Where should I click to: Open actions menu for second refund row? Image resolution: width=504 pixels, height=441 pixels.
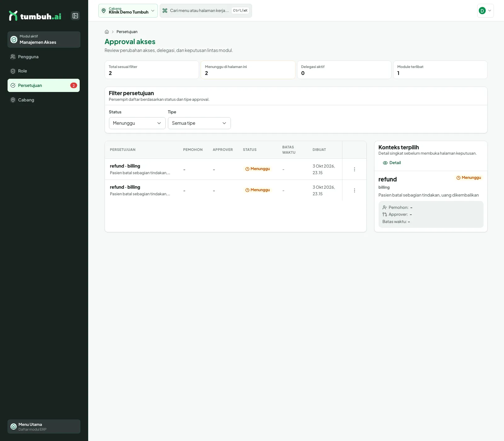point(354,190)
